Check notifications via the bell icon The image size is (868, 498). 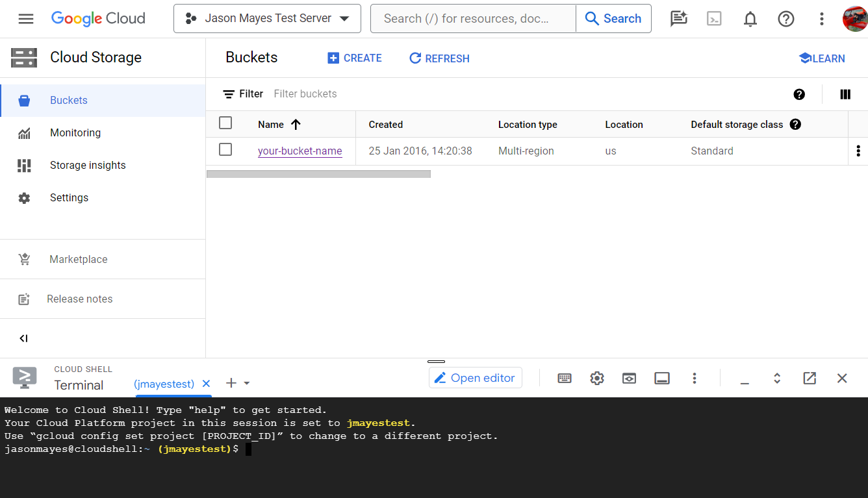(750, 18)
